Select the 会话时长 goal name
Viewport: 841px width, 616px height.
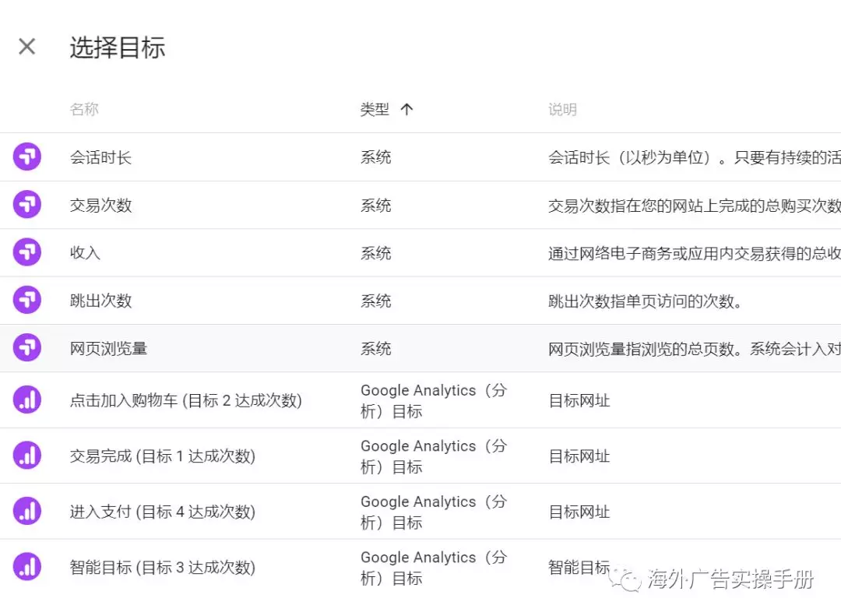(x=100, y=157)
